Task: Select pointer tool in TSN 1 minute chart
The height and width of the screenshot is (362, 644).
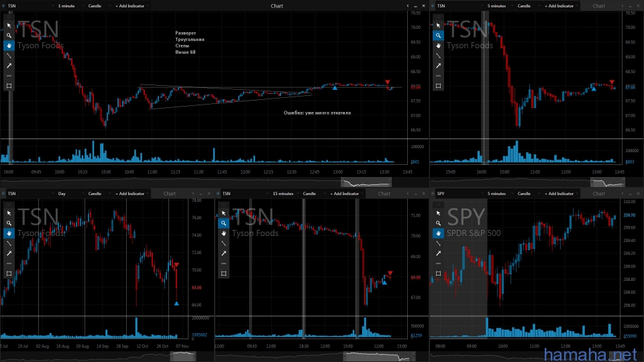Action: (9, 25)
